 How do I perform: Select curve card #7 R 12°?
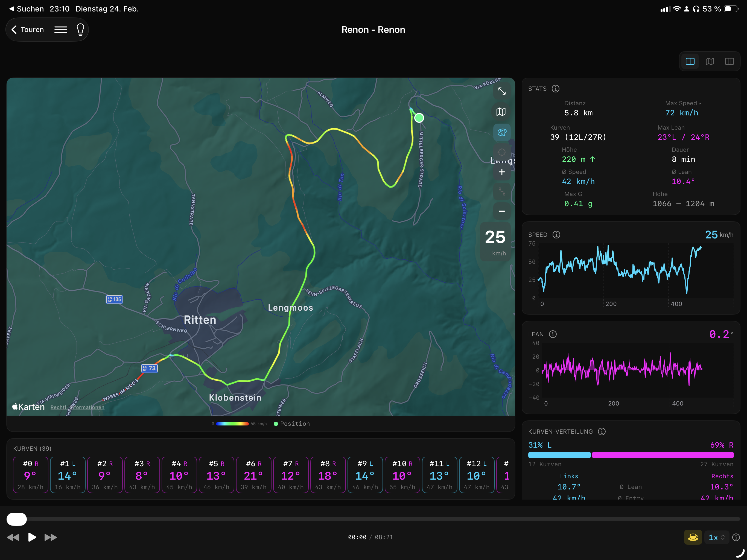click(x=291, y=475)
